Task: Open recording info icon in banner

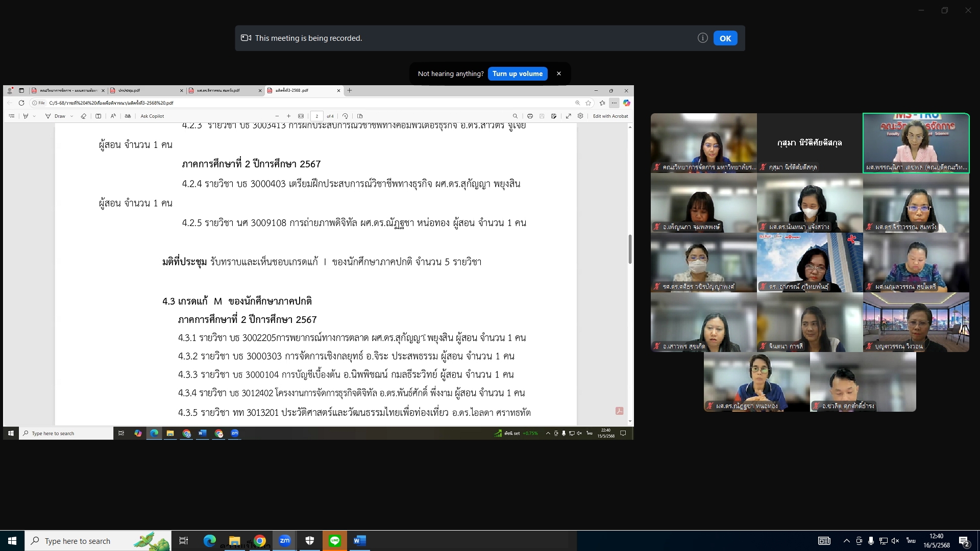Action: pos(702,38)
